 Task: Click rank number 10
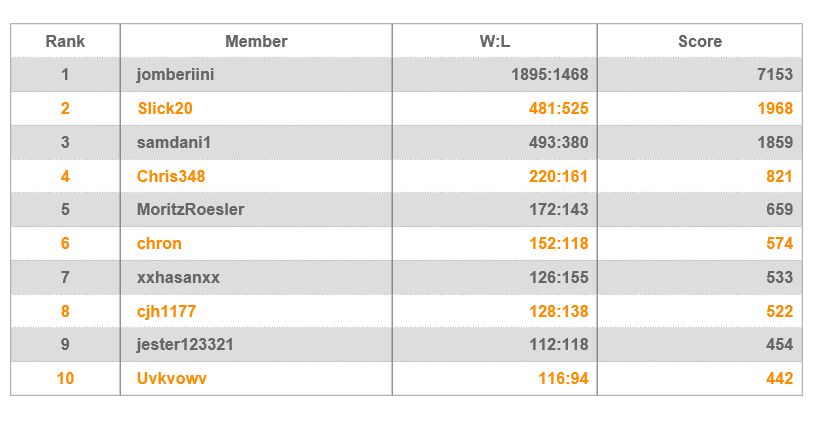[65, 378]
